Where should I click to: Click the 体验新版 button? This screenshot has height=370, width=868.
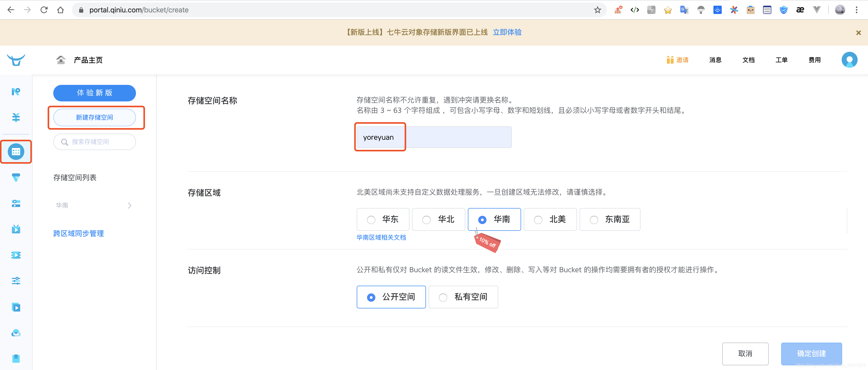click(x=94, y=93)
